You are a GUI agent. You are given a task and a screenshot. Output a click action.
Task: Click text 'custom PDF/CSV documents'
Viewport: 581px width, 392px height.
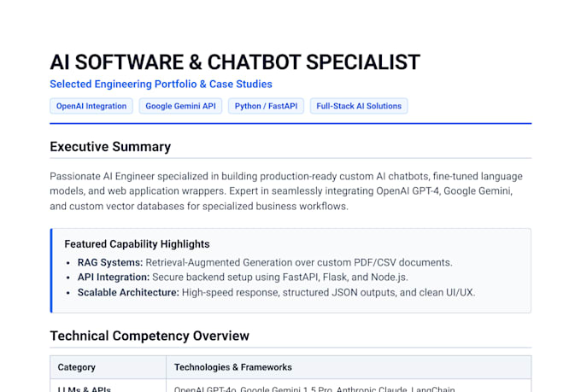click(x=384, y=262)
